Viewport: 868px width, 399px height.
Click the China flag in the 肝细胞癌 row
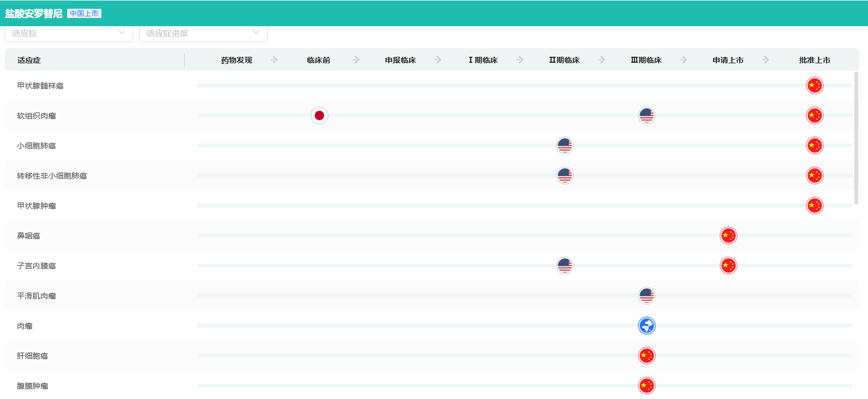coord(646,356)
